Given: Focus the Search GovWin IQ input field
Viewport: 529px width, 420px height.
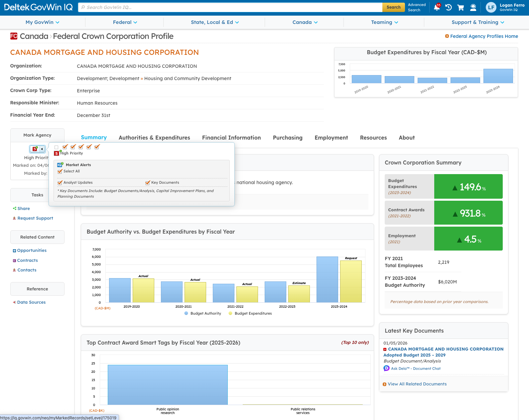Looking at the screenshot, I should [x=230, y=7].
